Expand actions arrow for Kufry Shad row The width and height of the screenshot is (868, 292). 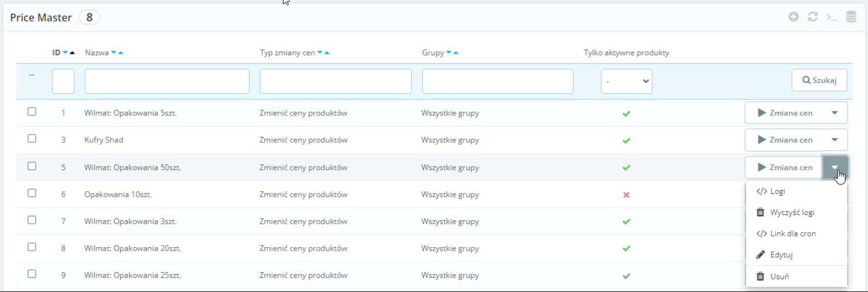835,140
